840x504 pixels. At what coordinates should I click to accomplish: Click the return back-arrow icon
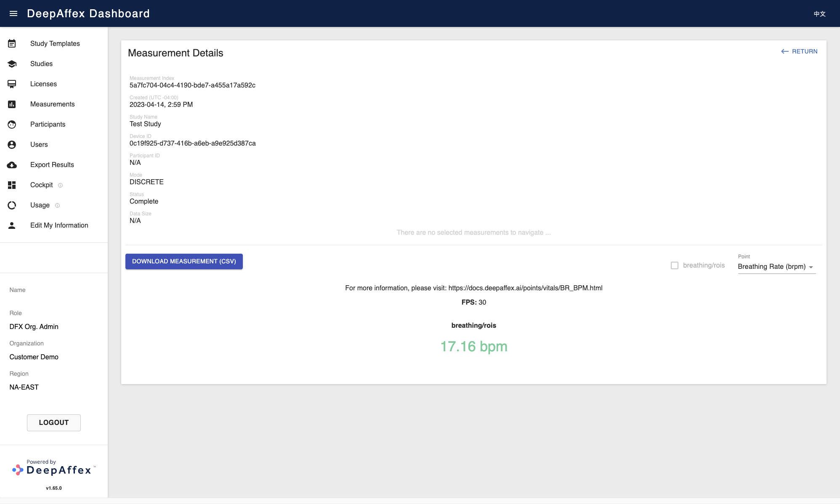tap(785, 51)
